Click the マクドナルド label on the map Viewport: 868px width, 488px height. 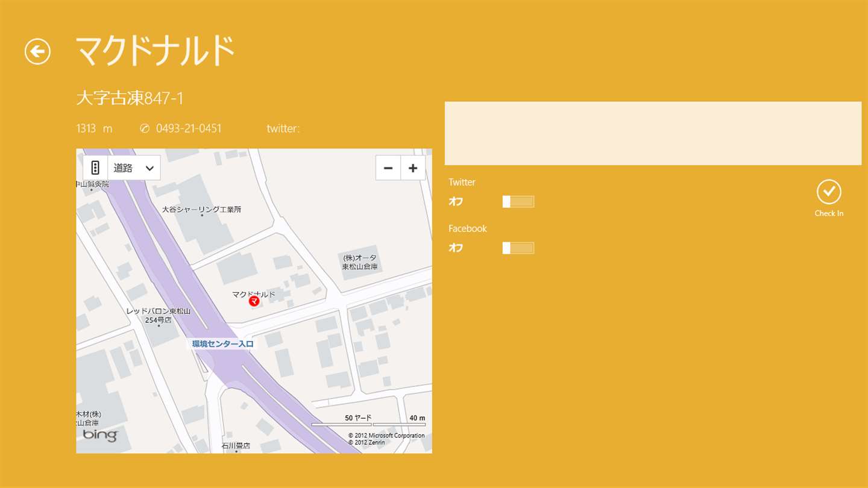tap(254, 294)
